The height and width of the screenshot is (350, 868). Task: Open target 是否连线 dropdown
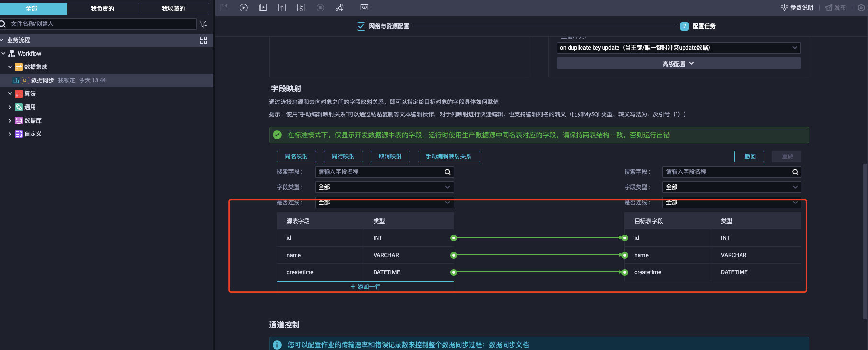[732, 203]
